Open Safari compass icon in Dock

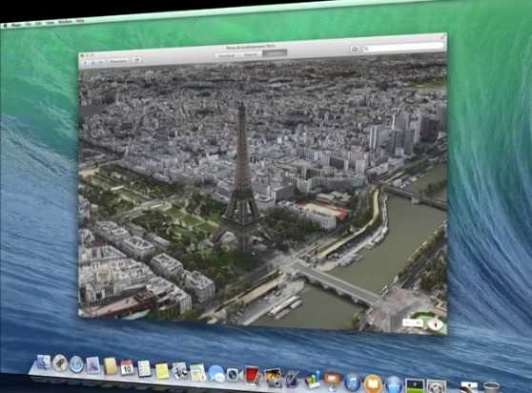coord(76,364)
